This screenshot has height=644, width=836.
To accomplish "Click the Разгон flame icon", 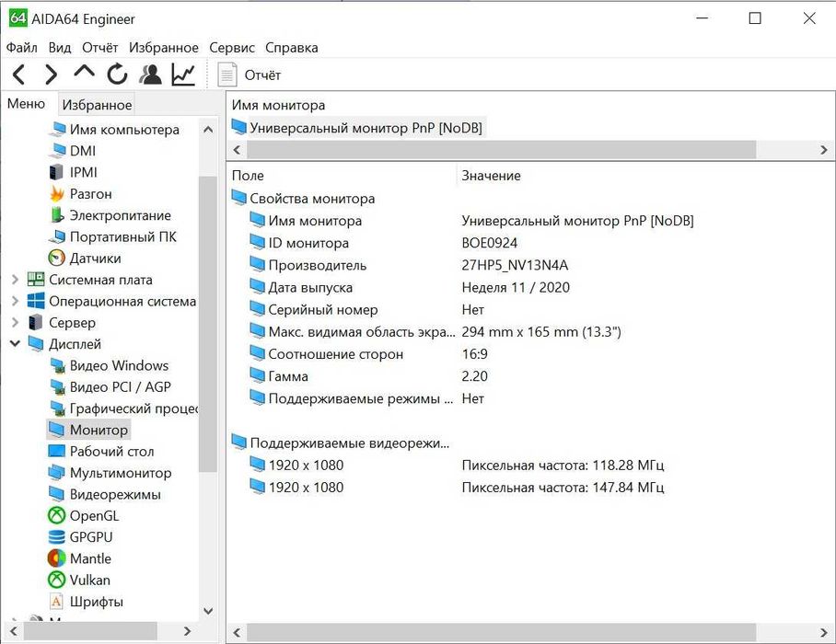I will point(56,194).
